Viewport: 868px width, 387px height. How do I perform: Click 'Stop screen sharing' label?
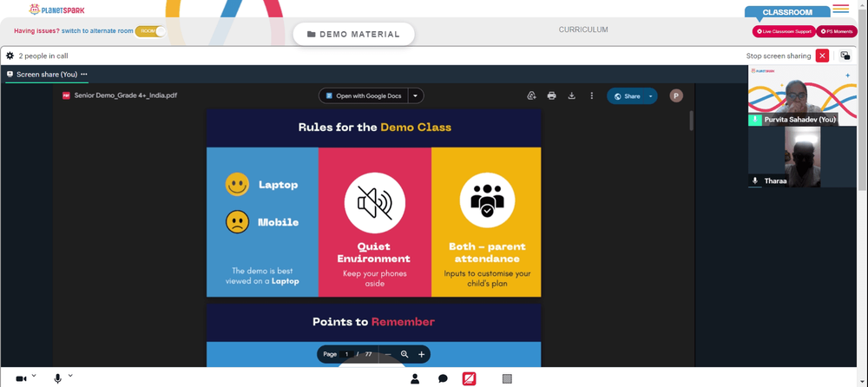click(x=778, y=56)
